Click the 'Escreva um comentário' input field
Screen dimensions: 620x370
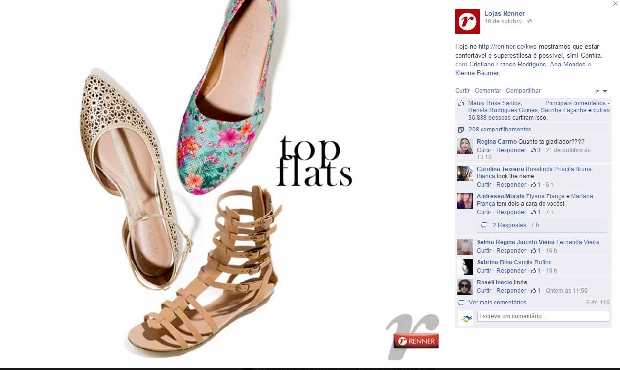point(543,316)
